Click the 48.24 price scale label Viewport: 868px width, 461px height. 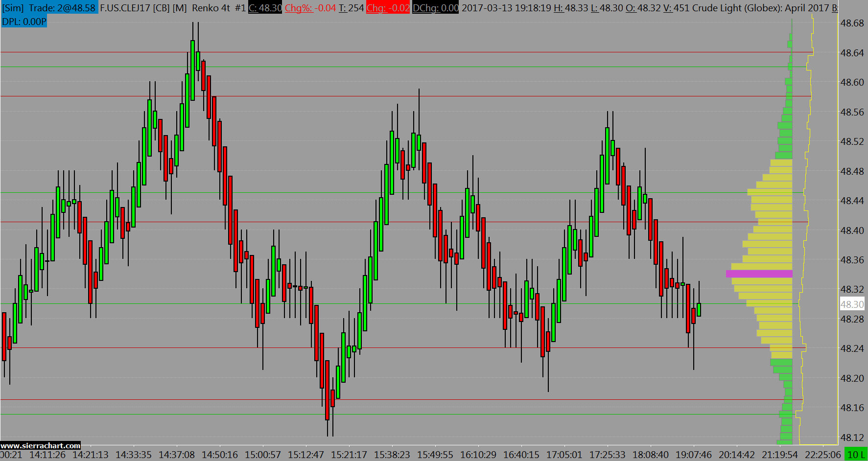click(852, 348)
